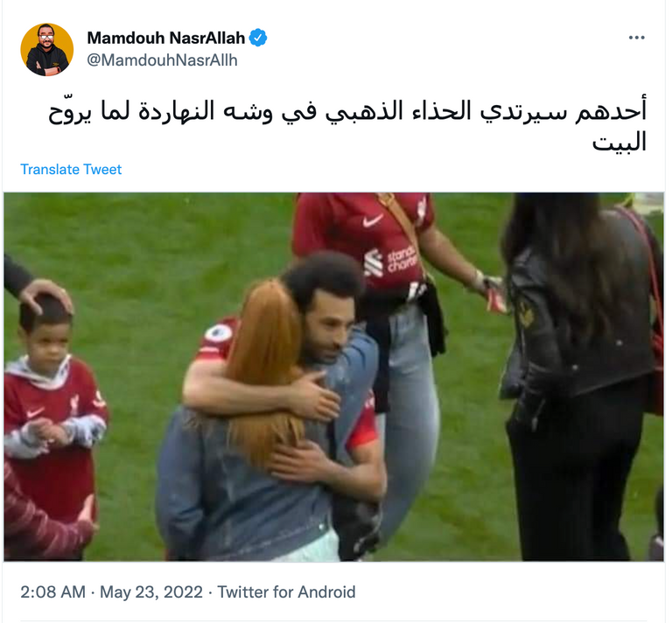Screen dimensions: 672x623
Task: Open Mamdouh NasrAllah's profile avatar
Action: pyautogui.click(x=46, y=50)
